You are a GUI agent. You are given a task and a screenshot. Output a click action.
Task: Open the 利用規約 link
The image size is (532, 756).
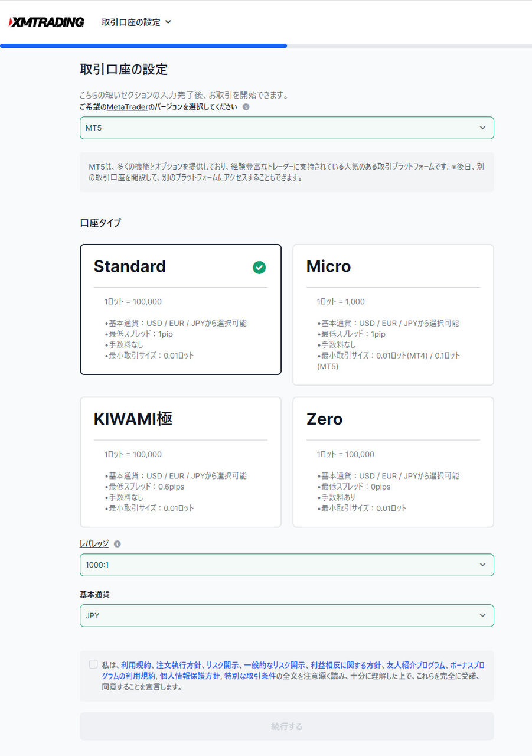click(136, 665)
